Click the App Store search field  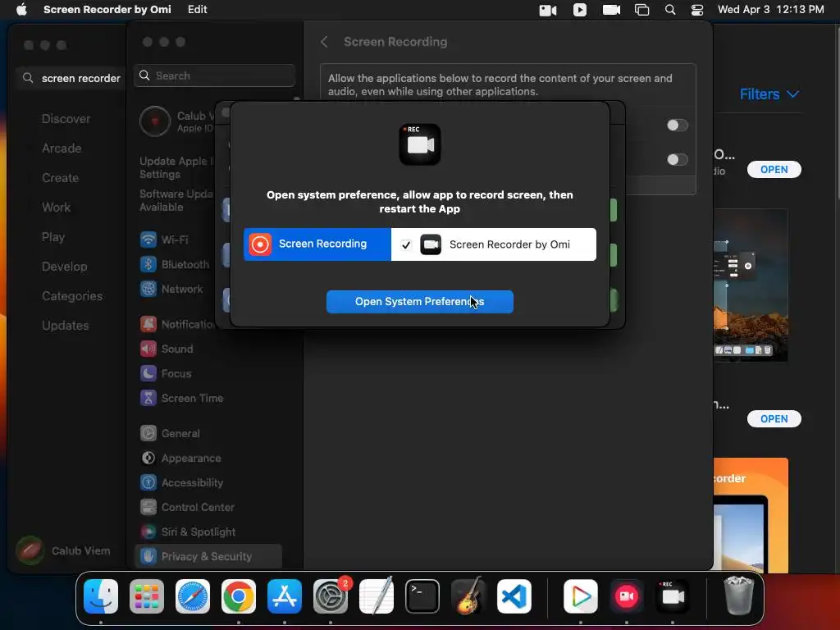point(71,78)
